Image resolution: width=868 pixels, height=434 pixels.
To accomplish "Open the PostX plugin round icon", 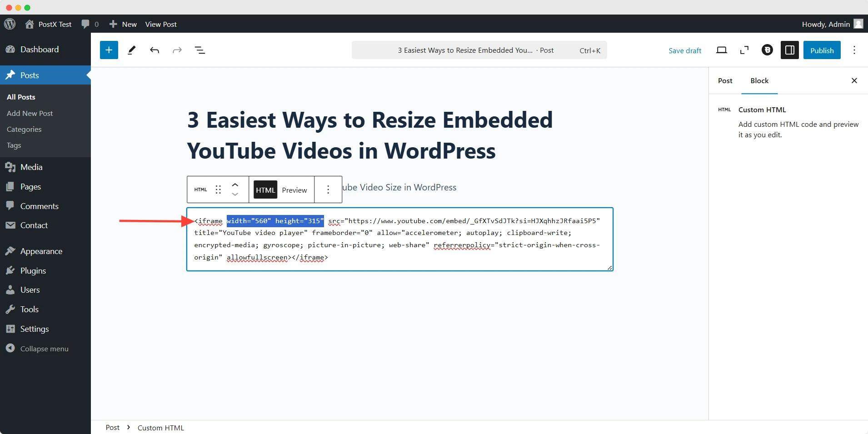I will click(x=767, y=50).
